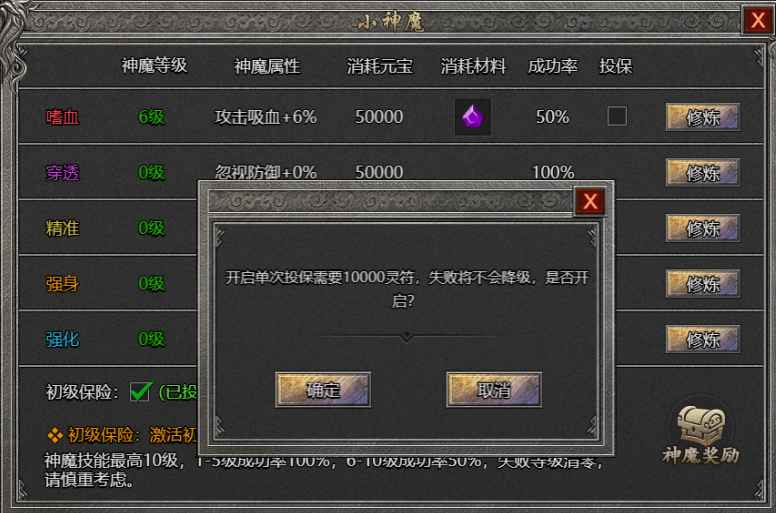The height and width of the screenshot is (513, 776).
Task: Select the 强身 skill name
Action: pyautogui.click(x=62, y=283)
